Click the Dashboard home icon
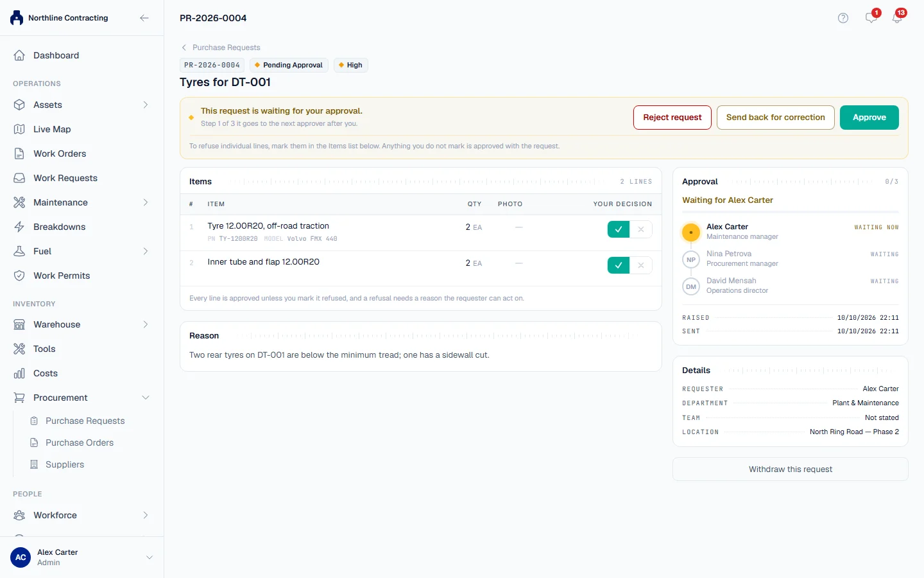This screenshot has width=924, height=578. pyautogui.click(x=19, y=55)
